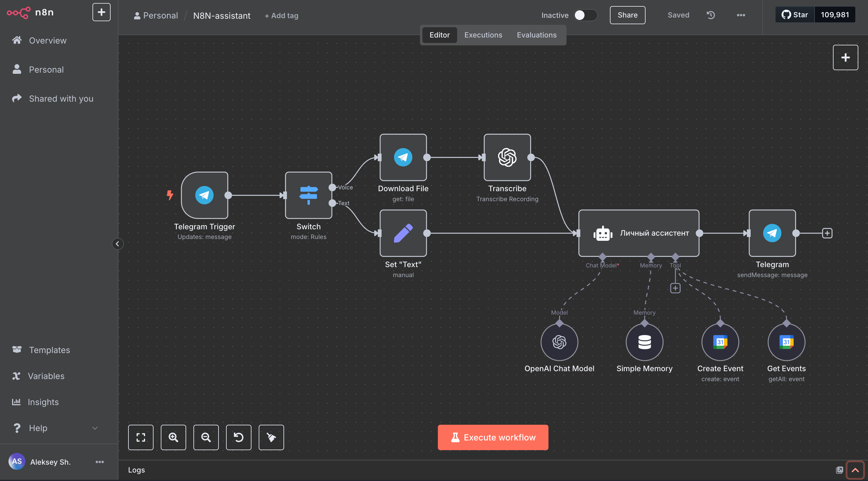Open Shared with you
868x481 pixels.
61,99
